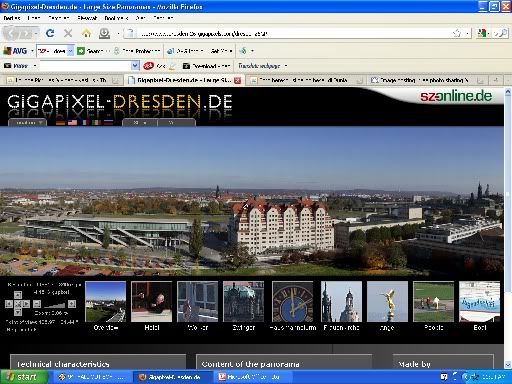Choose the French flag
Viewport: 512px width, 384px height.
(84, 122)
